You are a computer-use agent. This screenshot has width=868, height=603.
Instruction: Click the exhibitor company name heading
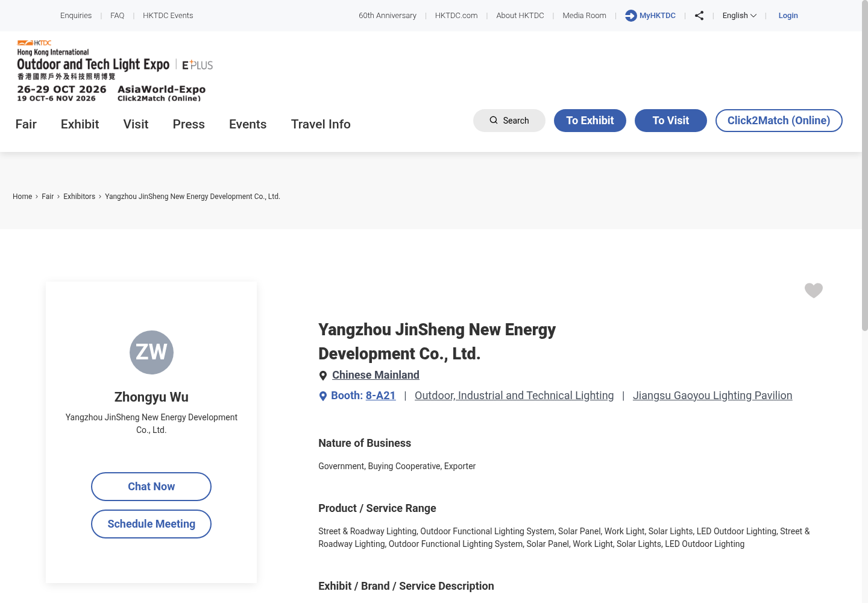(437, 342)
